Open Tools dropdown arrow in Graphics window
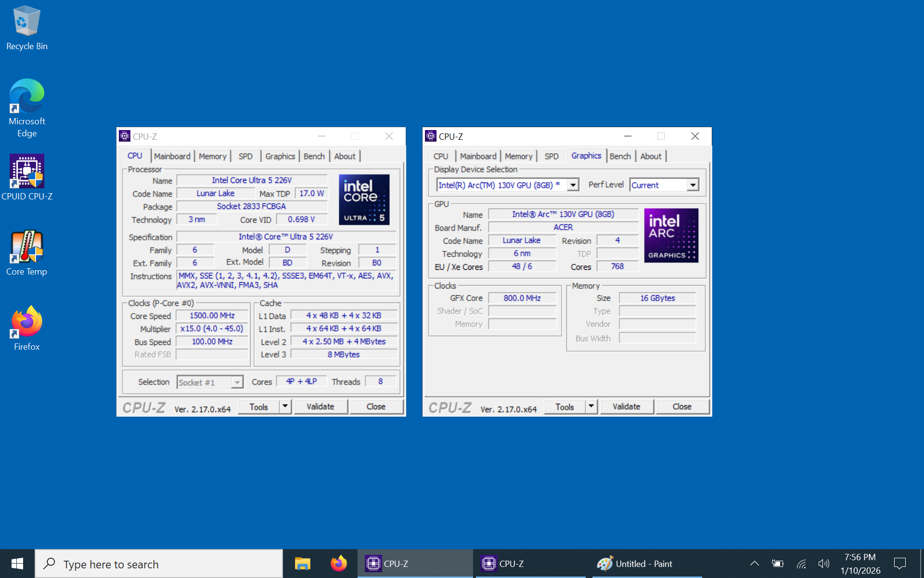 click(x=591, y=407)
